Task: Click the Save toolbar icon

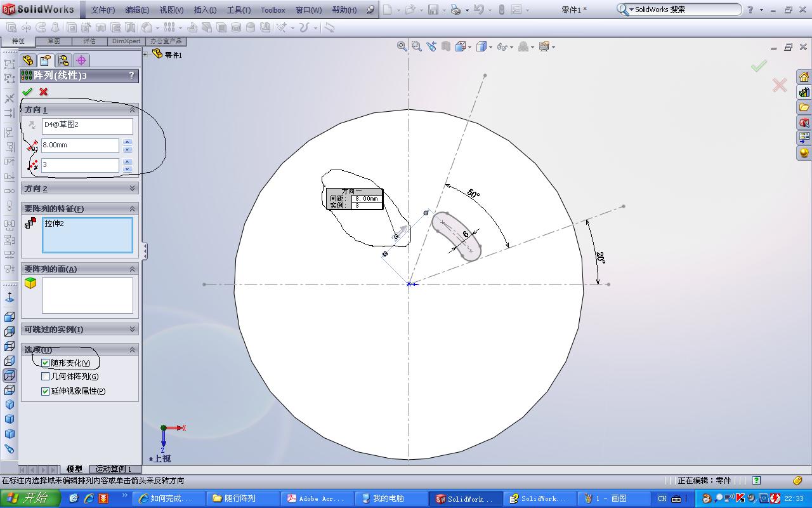Action: coord(433,10)
